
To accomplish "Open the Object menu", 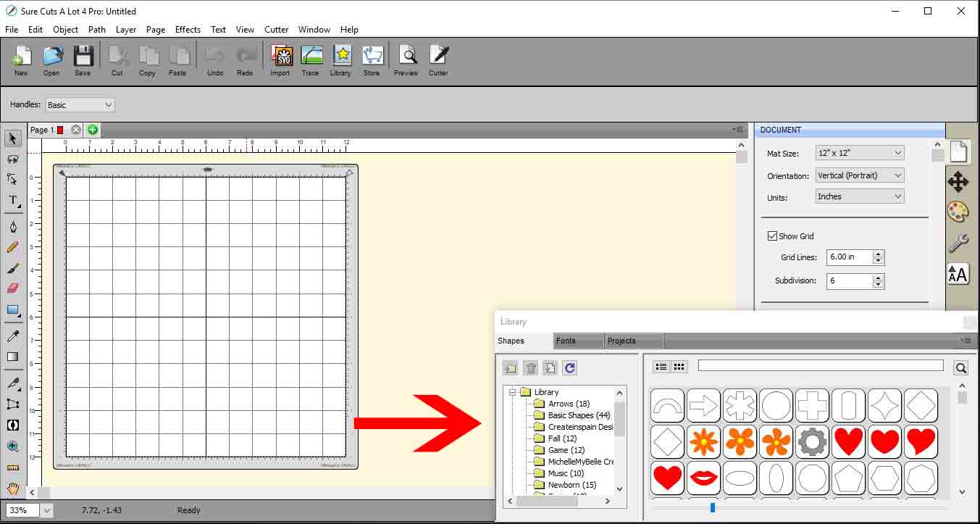I will [65, 30].
